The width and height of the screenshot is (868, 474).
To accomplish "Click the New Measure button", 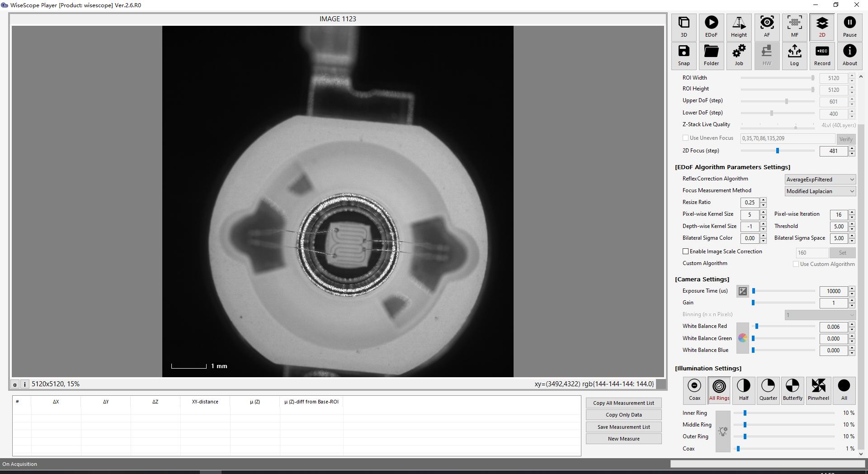I will (623, 439).
